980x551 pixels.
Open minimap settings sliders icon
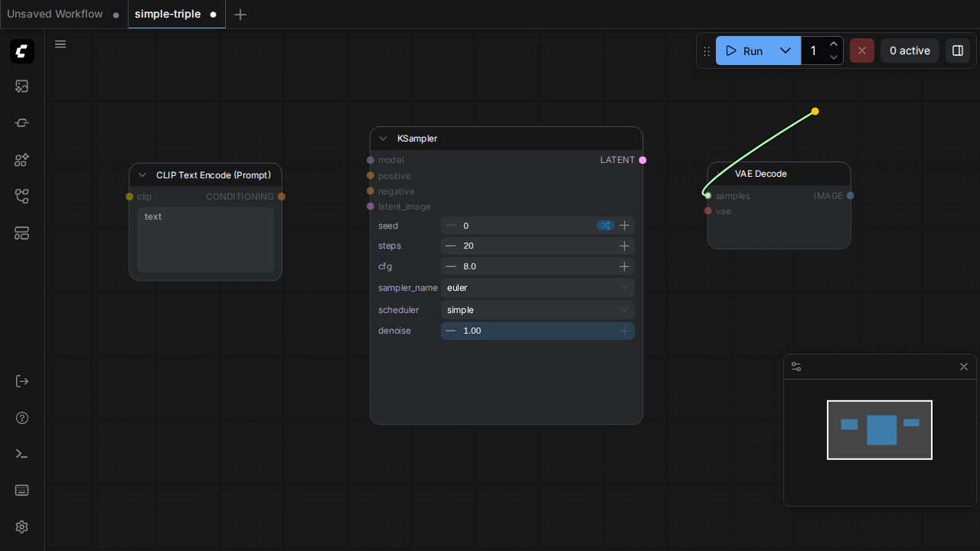[x=796, y=367]
